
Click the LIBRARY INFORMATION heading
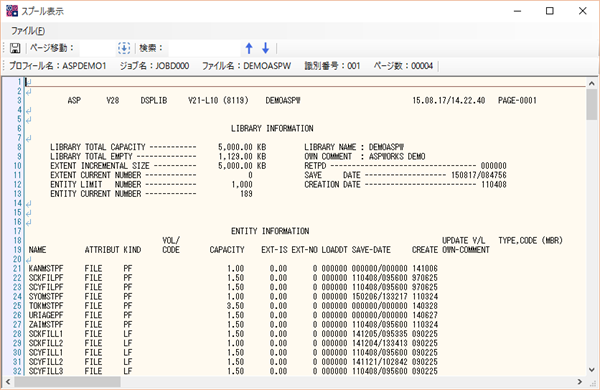click(x=272, y=129)
